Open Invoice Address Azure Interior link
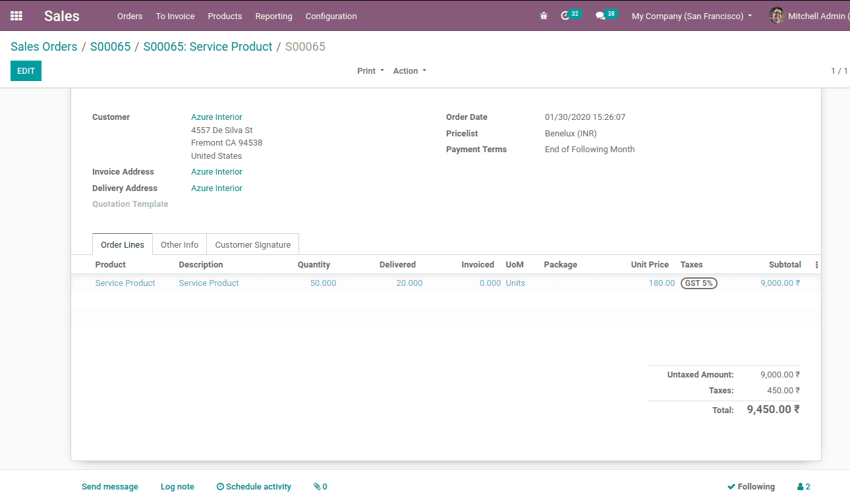Viewport: 850px width, 504px height. point(217,172)
